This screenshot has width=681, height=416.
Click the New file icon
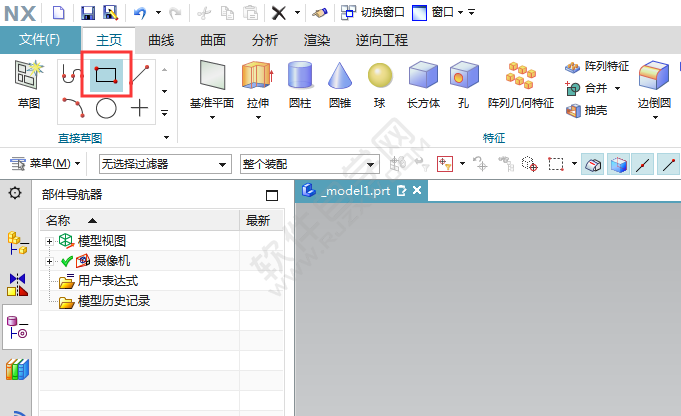point(59,13)
